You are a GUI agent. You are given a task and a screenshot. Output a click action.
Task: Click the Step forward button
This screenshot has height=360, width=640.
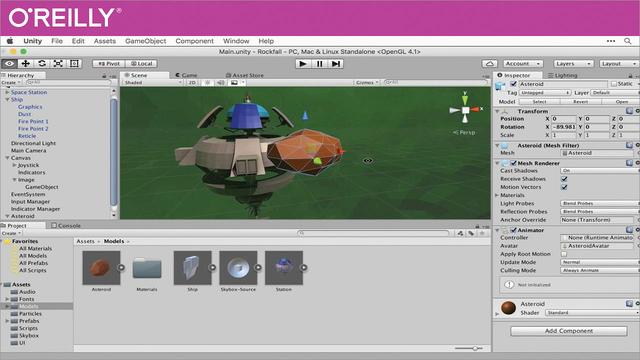(336, 64)
